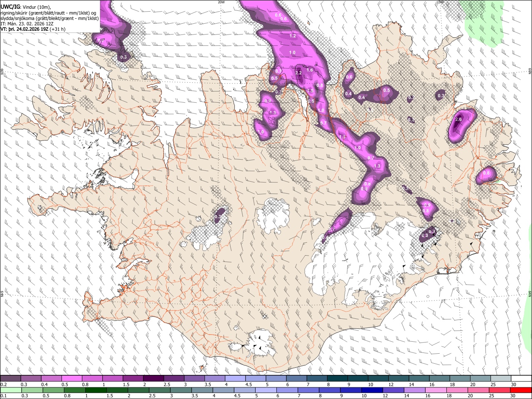Click the '0.9' snowfall value in the southeast patch
Screen dimensions: 532x399
[x=426, y=205]
